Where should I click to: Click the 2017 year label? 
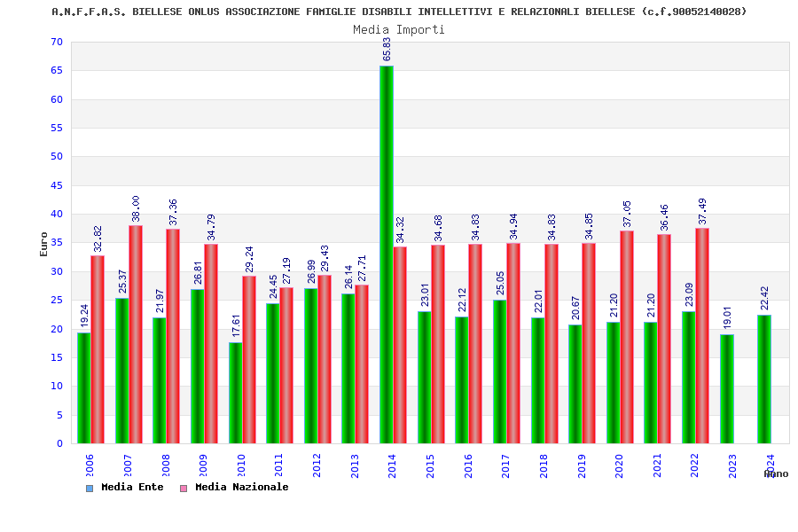(x=505, y=465)
